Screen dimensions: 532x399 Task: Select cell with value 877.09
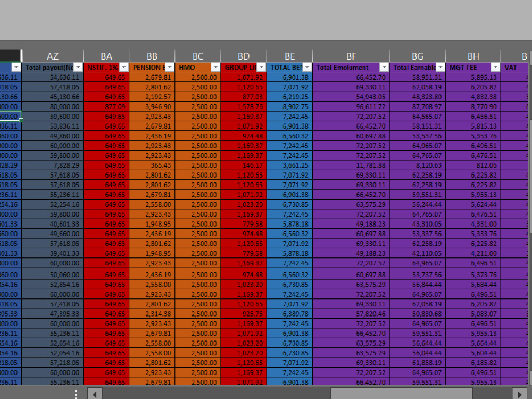(106, 106)
